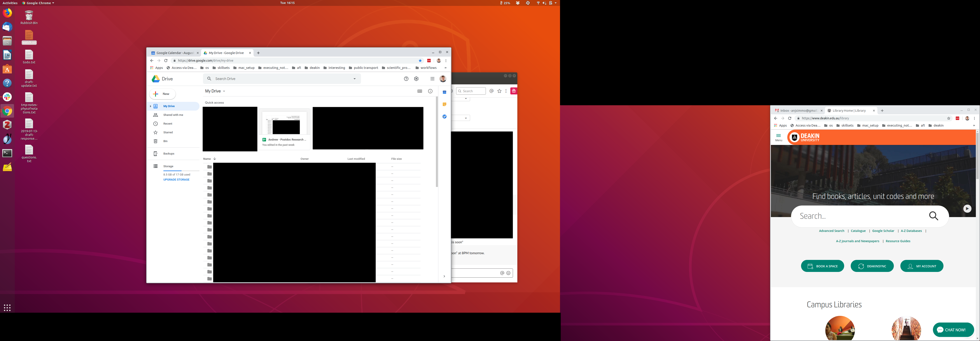
Task: Open Google apps grid in Drive
Action: (x=432, y=79)
